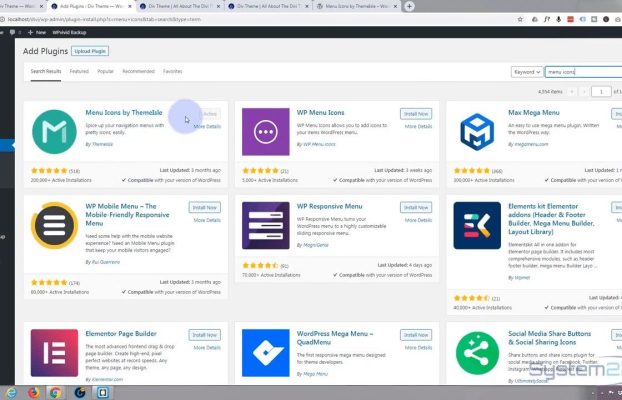Switch to the Recommended tab
The height and width of the screenshot is (400, 622).
click(138, 71)
